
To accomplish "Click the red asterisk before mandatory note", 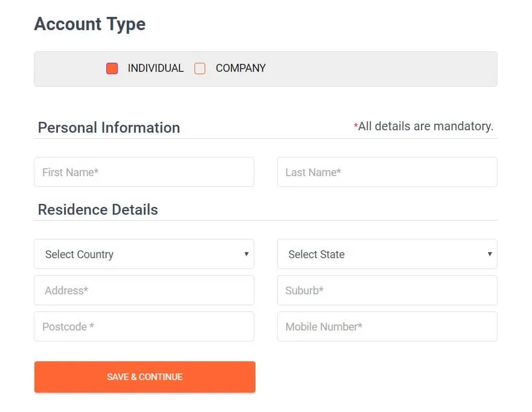I will (356, 126).
